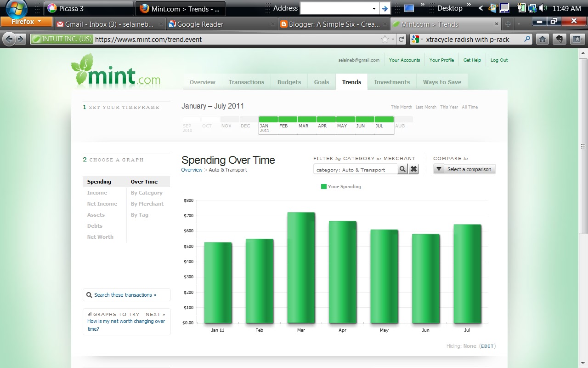This screenshot has width=588, height=368.
Task: Open the Firefox menu button
Action: point(26,22)
